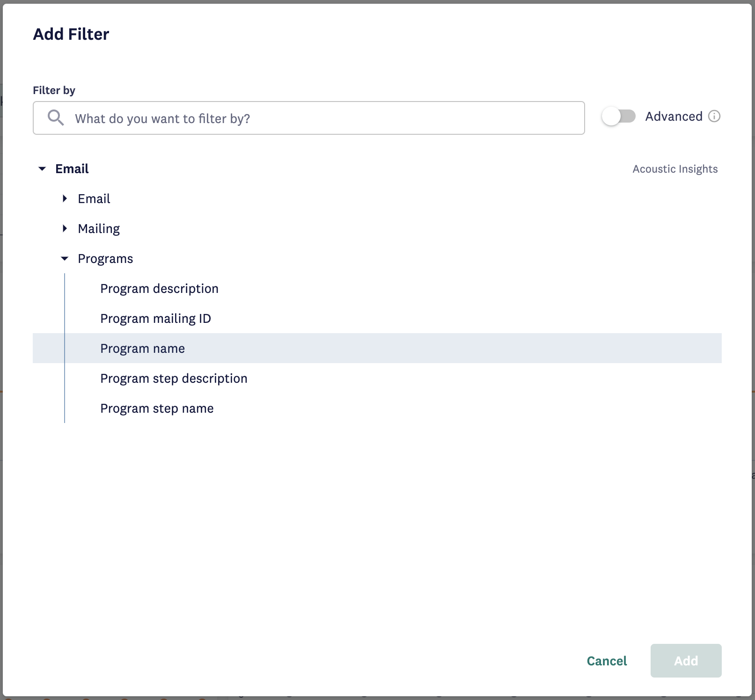Select the Program name filter
Screen dimensions: 755x700
tap(142, 349)
